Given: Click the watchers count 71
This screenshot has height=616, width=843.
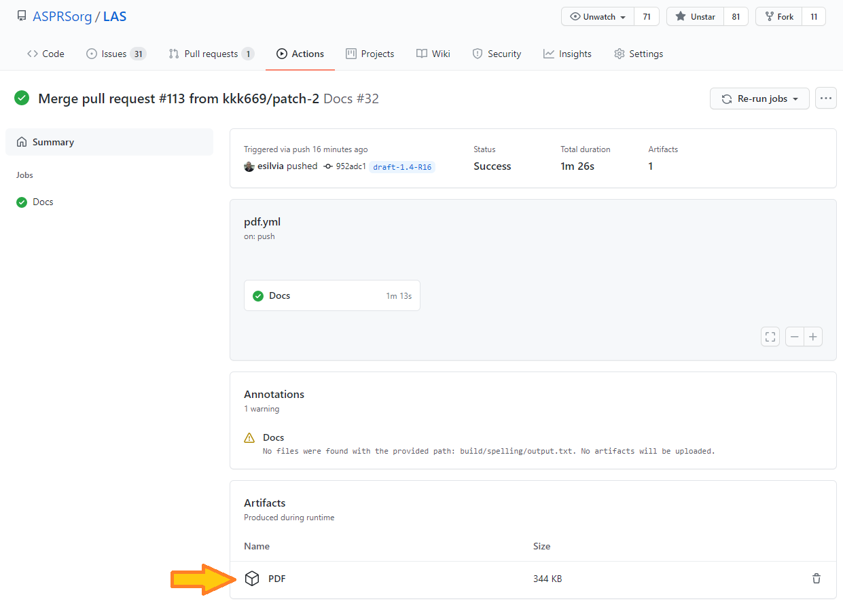Looking at the screenshot, I should (647, 17).
